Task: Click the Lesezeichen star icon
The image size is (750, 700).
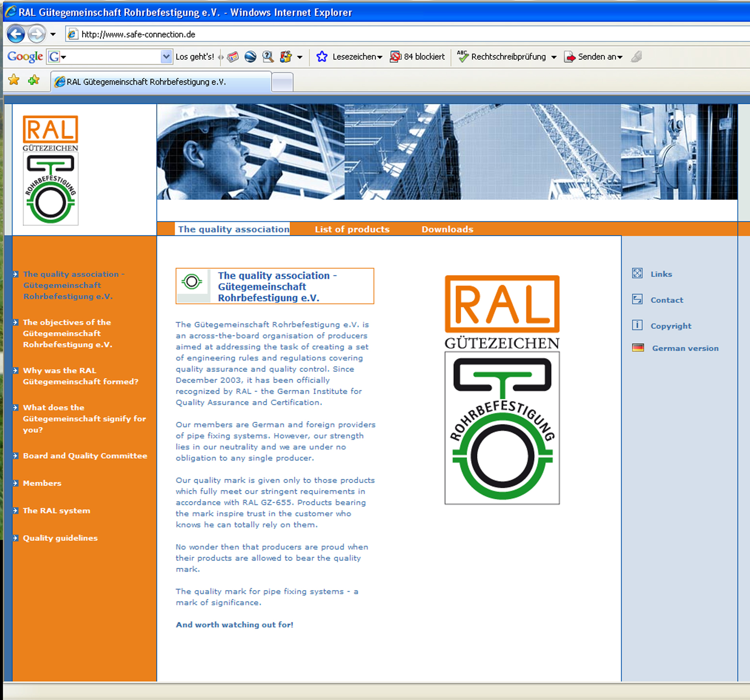Action: coord(322,57)
